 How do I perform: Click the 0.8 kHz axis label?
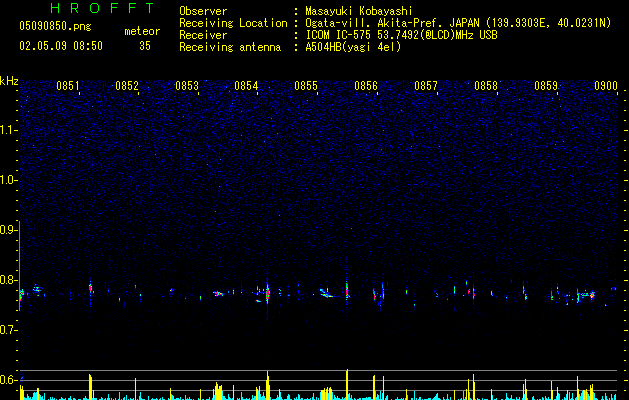click(8, 280)
